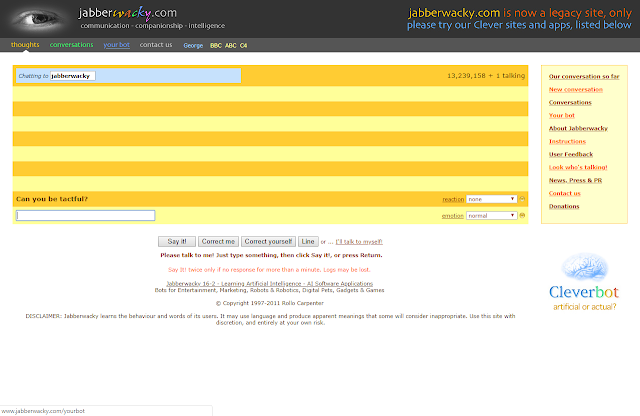The height and width of the screenshot is (416, 640).
Task: Open Look who's talking! link
Action: [578, 167]
